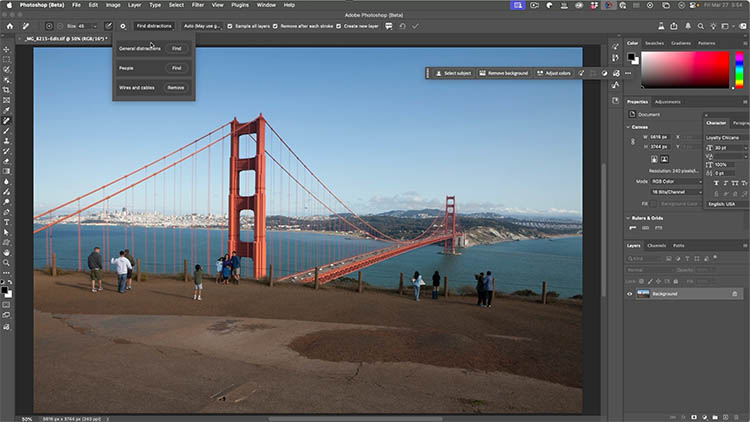Screen dimensions: 750x422
Task: Select the Frame tool
Action: pos(6,100)
